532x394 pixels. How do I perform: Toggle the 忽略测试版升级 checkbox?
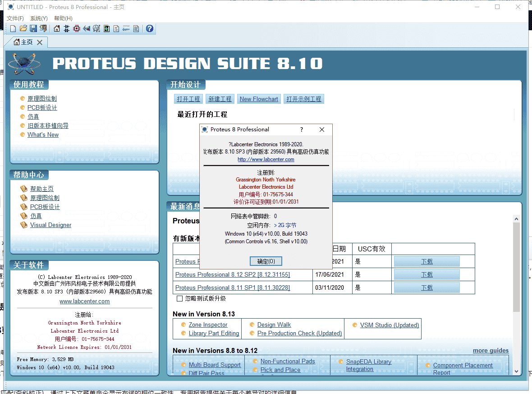(x=179, y=298)
